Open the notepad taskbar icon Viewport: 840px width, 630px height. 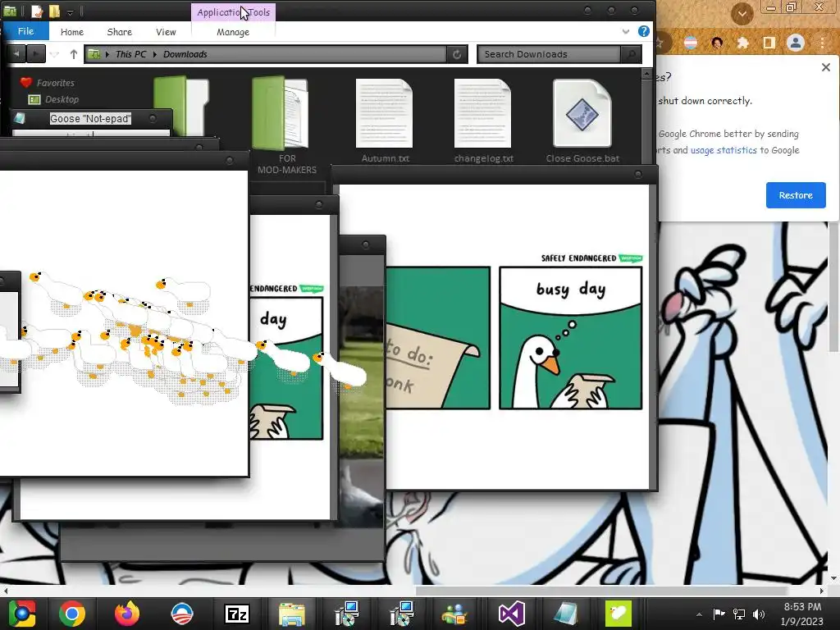point(566,614)
